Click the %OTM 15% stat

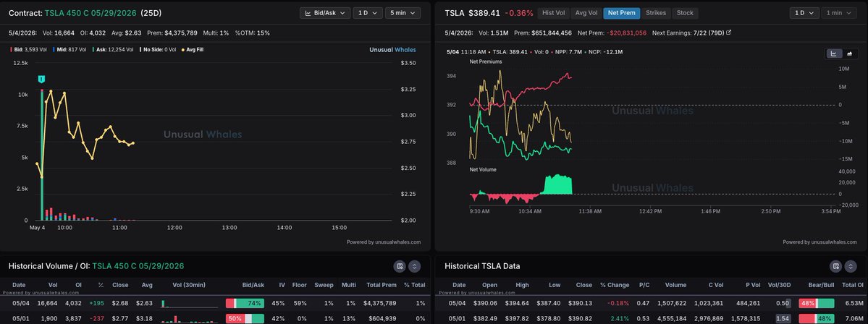[x=253, y=33]
